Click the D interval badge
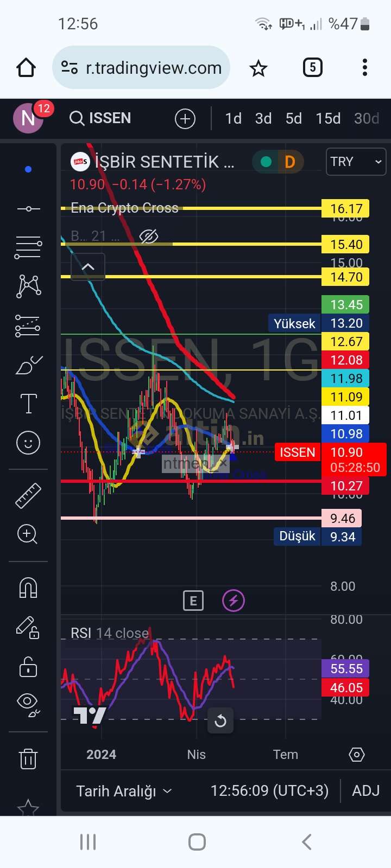 coord(290,162)
